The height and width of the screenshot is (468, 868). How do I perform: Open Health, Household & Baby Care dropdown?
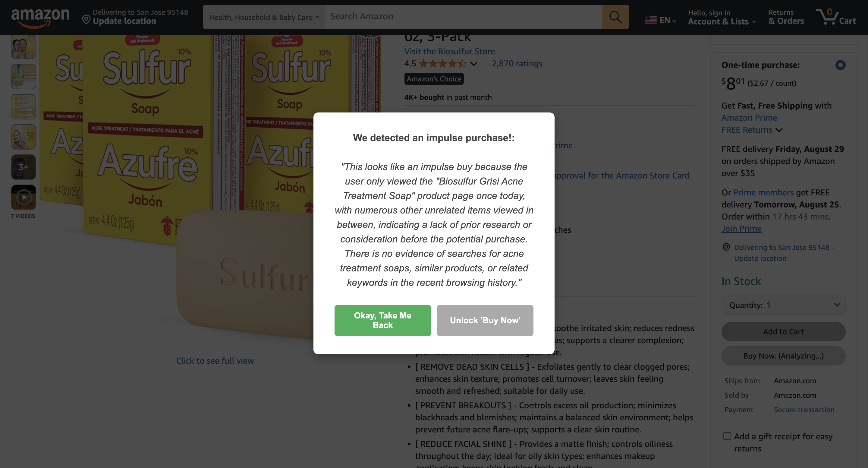click(264, 17)
